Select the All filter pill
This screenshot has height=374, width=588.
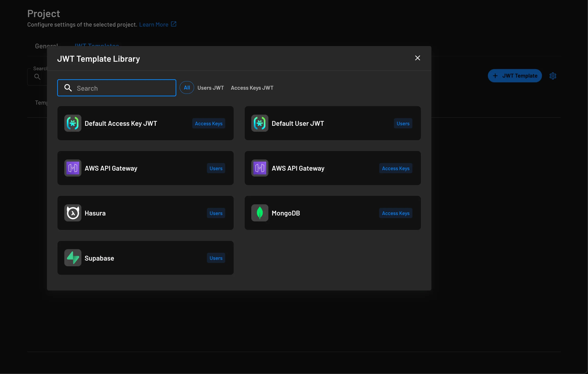187,88
